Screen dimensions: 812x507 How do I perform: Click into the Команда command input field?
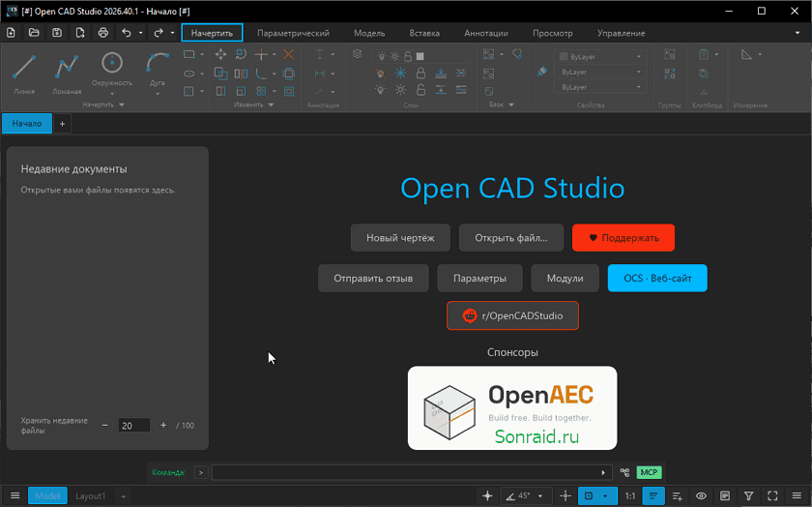coord(412,472)
